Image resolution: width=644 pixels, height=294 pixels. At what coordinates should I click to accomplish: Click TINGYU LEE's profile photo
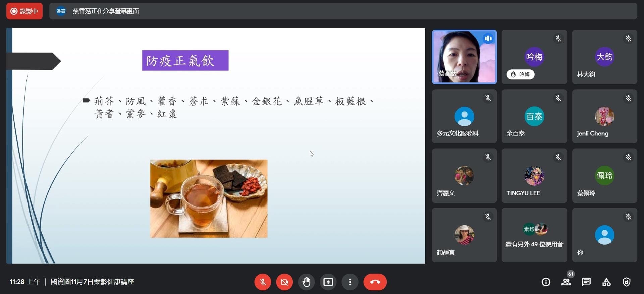point(534,175)
